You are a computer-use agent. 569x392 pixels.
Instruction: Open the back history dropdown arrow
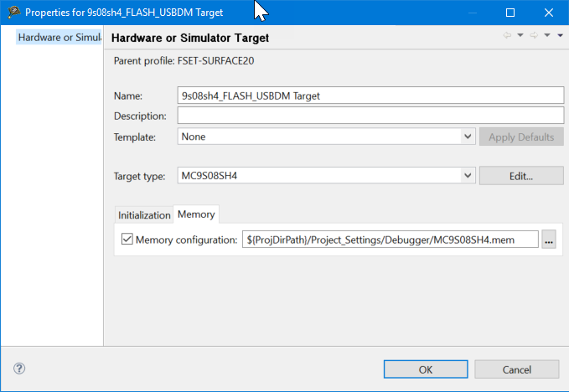520,36
